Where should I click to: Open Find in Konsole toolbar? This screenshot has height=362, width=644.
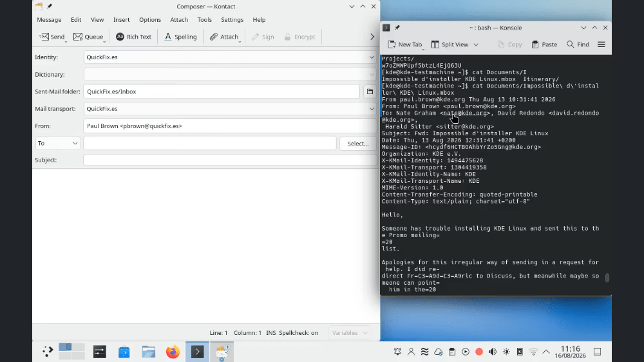pyautogui.click(x=578, y=44)
